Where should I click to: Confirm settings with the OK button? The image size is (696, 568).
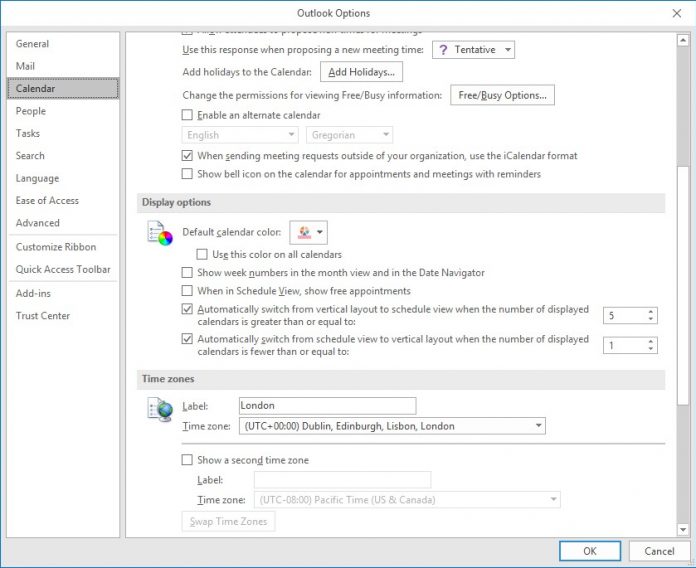click(590, 551)
